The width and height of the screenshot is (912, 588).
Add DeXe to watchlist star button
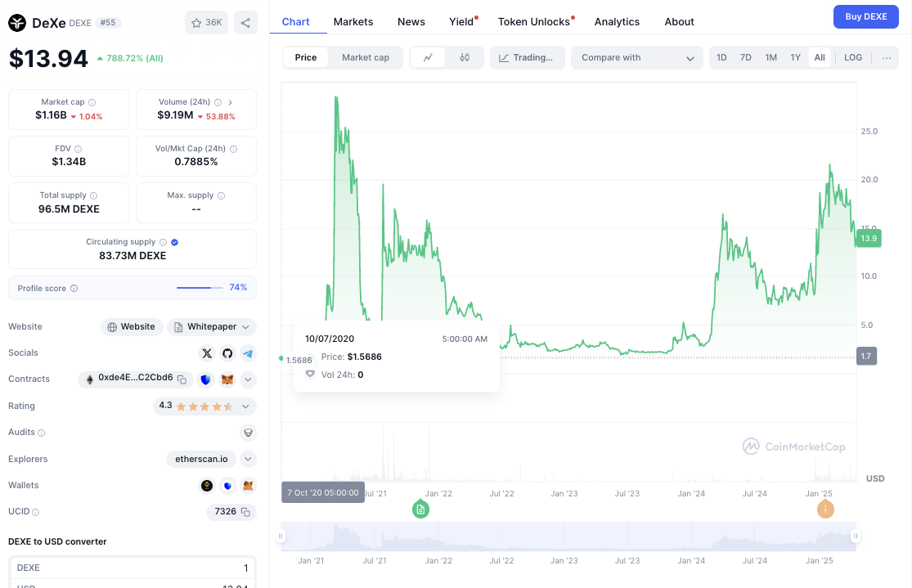pos(206,23)
